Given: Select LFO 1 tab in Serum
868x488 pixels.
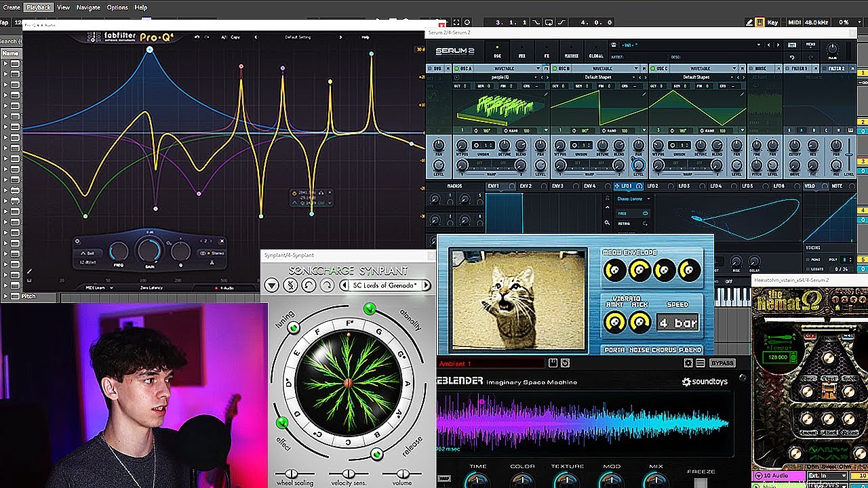Looking at the screenshot, I should [629, 186].
